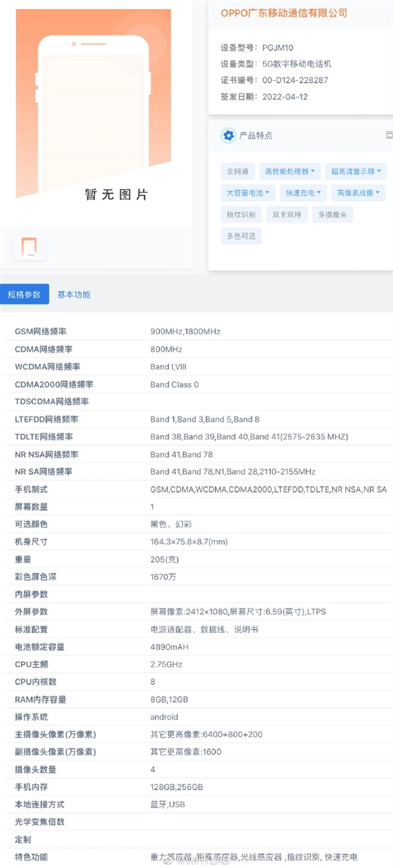Click the 标准配置 value 电源适配器、数据线、说明书

click(204, 629)
